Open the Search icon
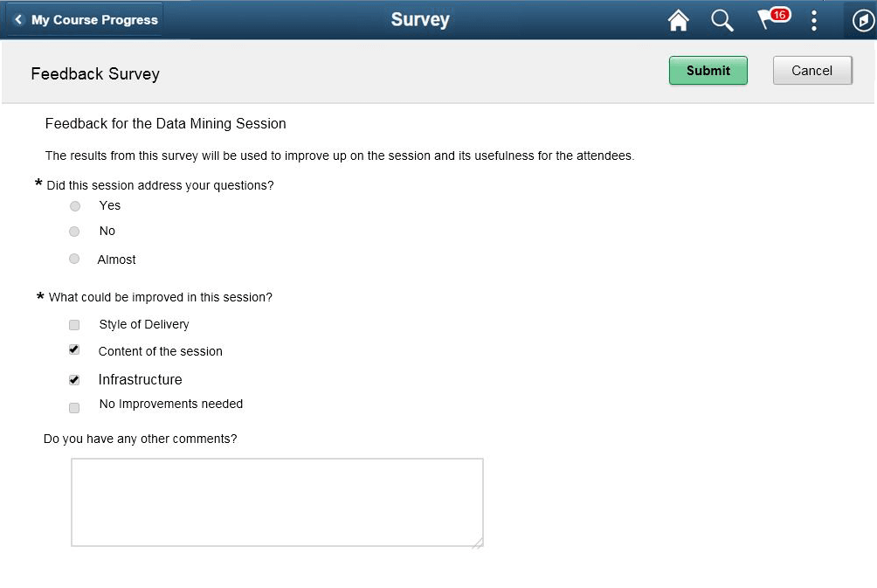Image resolution: width=877 pixels, height=588 pixels. point(722,19)
